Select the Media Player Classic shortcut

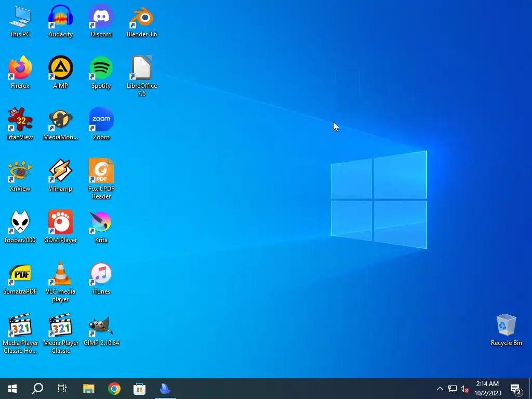coord(60,334)
